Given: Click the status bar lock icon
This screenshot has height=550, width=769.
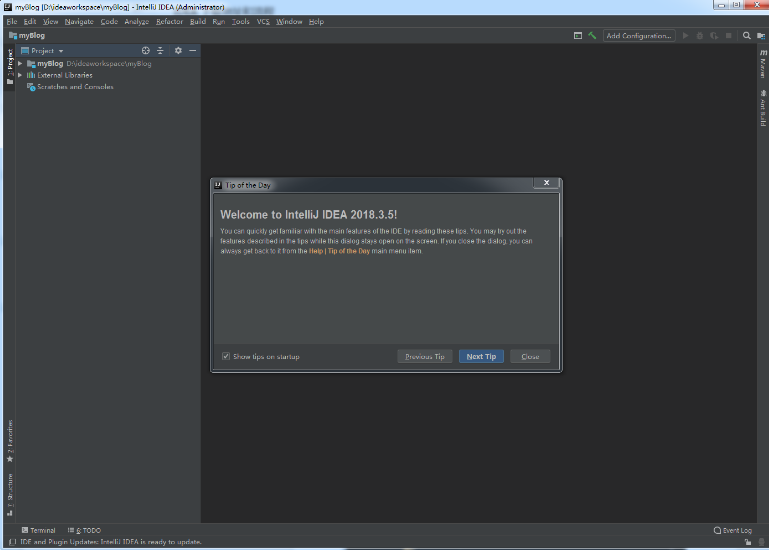Looking at the screenshot, I should point(747,542).
